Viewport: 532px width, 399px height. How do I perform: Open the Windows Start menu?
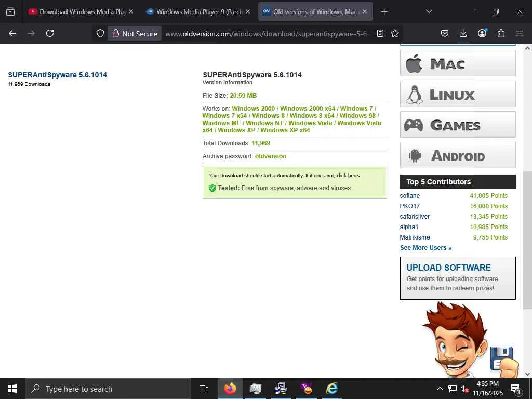tap(12, 389)
